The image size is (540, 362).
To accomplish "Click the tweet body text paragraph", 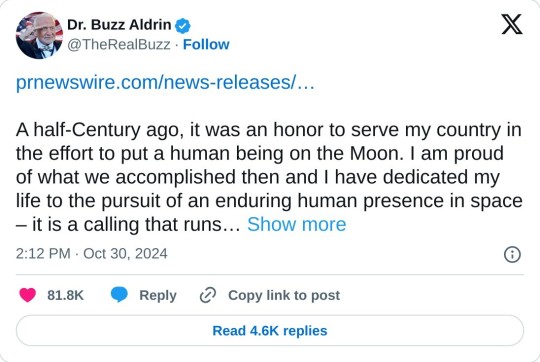I will (x=269, y=177).
